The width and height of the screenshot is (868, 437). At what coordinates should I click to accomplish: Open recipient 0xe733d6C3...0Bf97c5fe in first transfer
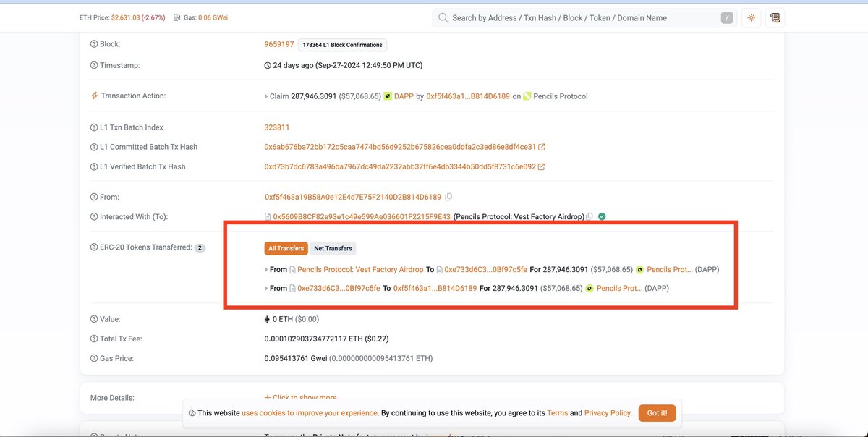pyautogui.click(x=485, y=270)
